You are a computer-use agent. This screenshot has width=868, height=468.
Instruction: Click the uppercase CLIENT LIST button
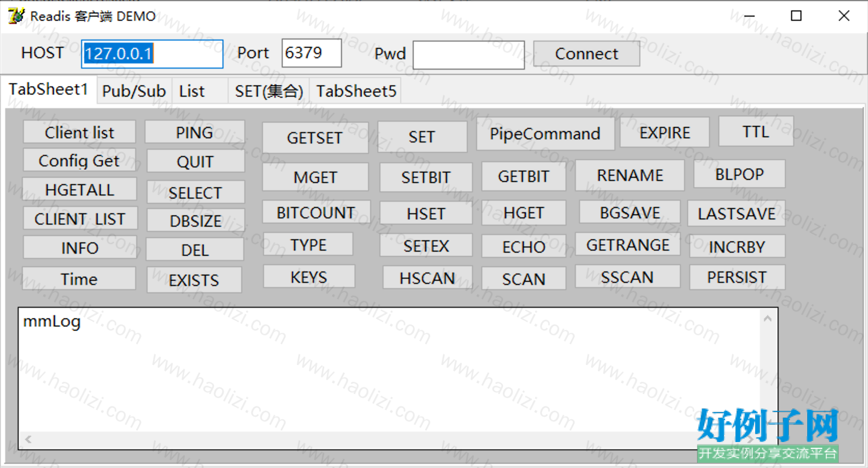(80, 218)
